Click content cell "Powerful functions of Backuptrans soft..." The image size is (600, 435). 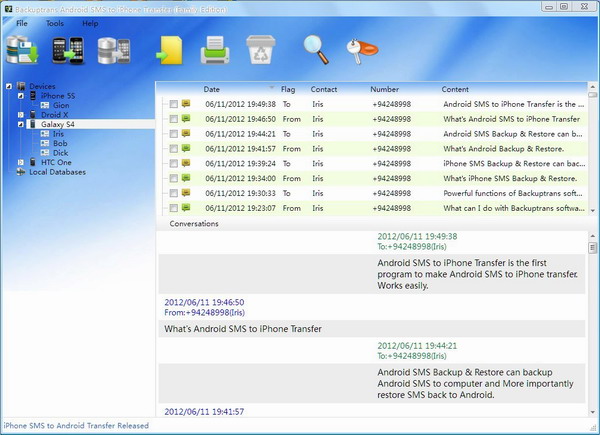513,193
